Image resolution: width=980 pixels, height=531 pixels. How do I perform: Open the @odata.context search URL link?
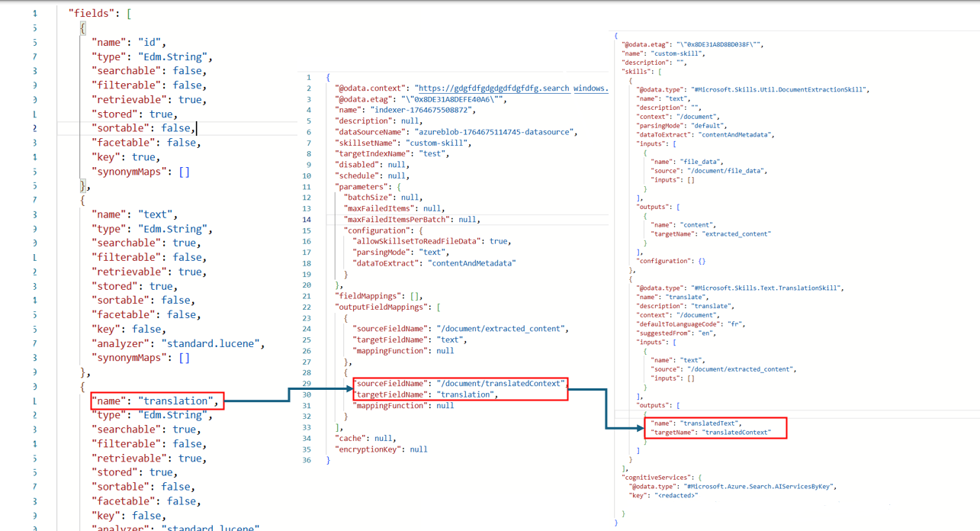click(512, 88)
